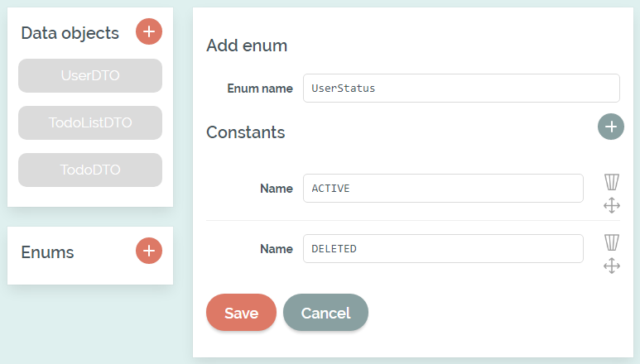Click the Enum name label
The width and height of the screenshot is (640, 364).
[260, 89]
